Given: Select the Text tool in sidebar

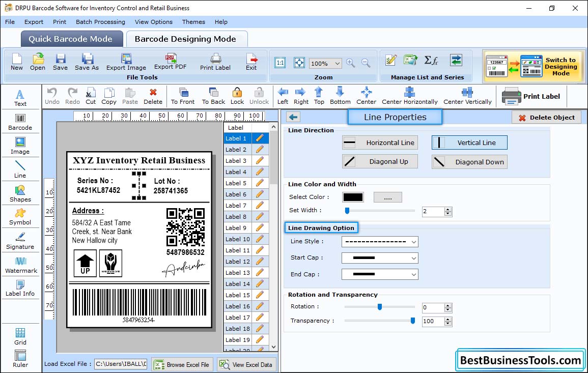Looking at the screenshot, I should click(x=20, y=98).
